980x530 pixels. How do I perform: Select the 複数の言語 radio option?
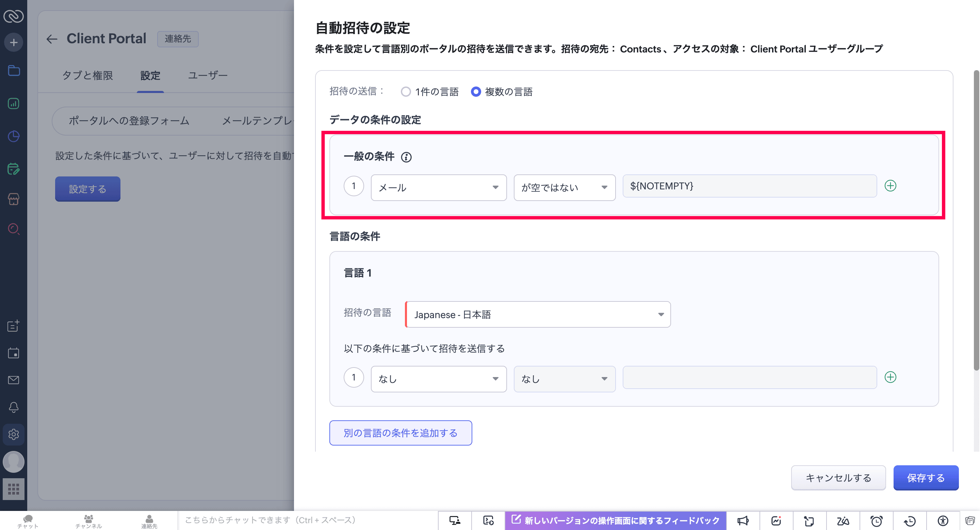tap(476, 92)
